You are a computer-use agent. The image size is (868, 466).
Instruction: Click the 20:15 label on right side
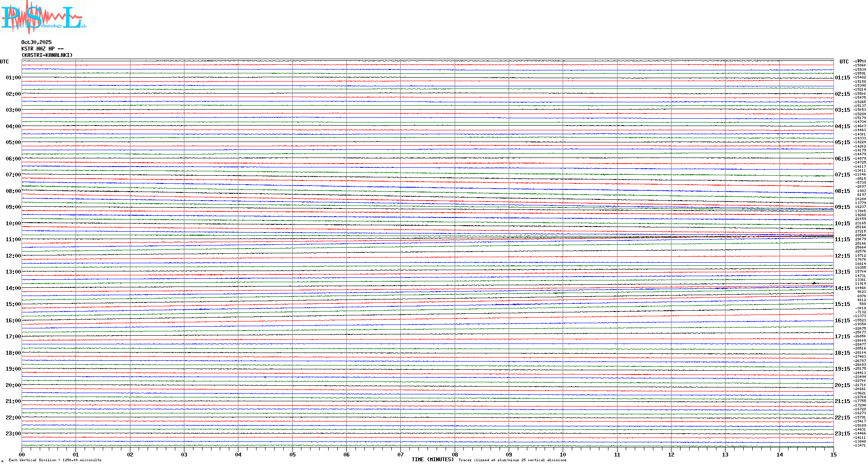(842, 385)
